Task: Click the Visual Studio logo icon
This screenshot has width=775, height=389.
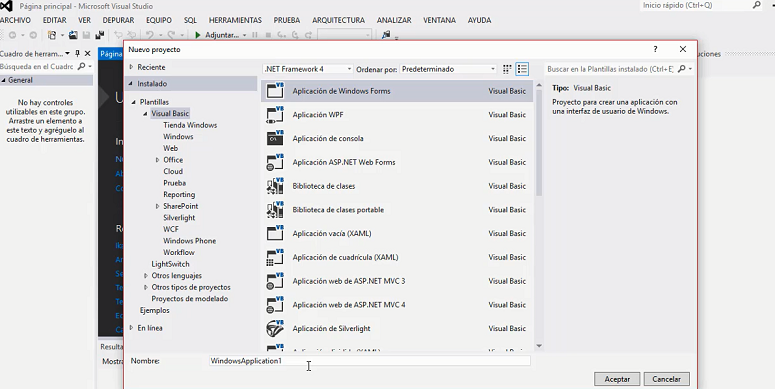Action: coord(6,6)
